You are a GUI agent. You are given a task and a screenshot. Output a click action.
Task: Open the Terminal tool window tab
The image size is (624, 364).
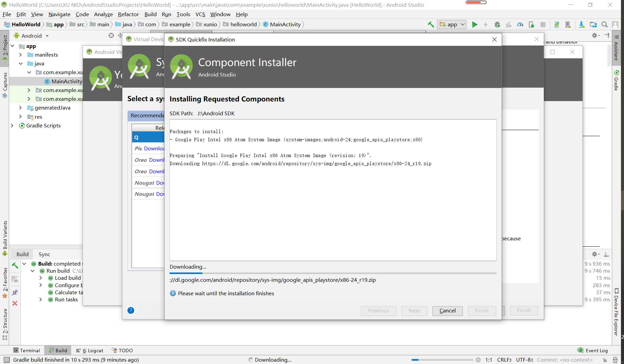click(x=26, y=350)
